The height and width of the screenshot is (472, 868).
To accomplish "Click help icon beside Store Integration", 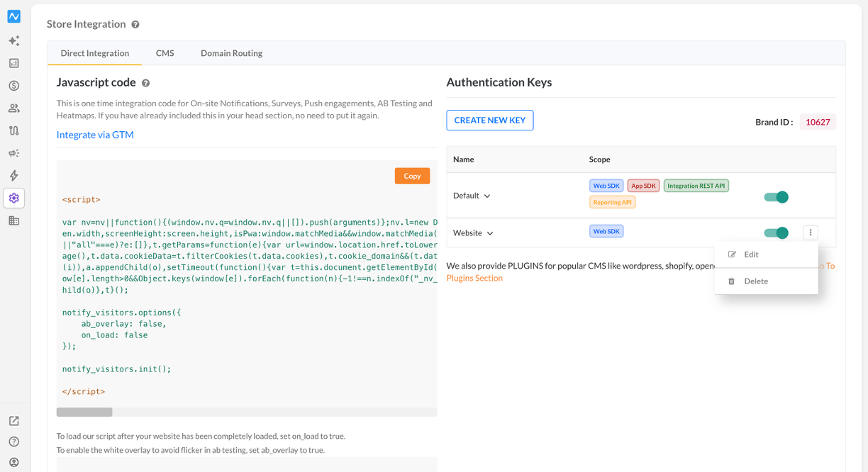I will point(135,24).
